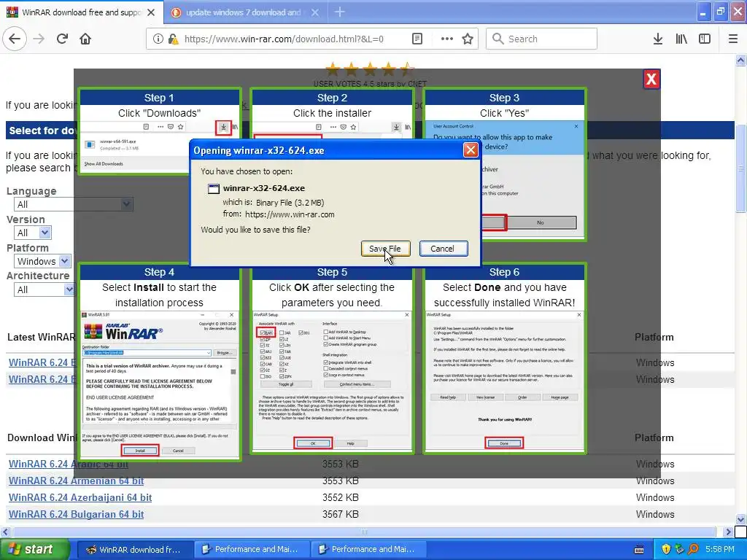Open the Language dropdown
747x560 pixels.
point(74,204)
